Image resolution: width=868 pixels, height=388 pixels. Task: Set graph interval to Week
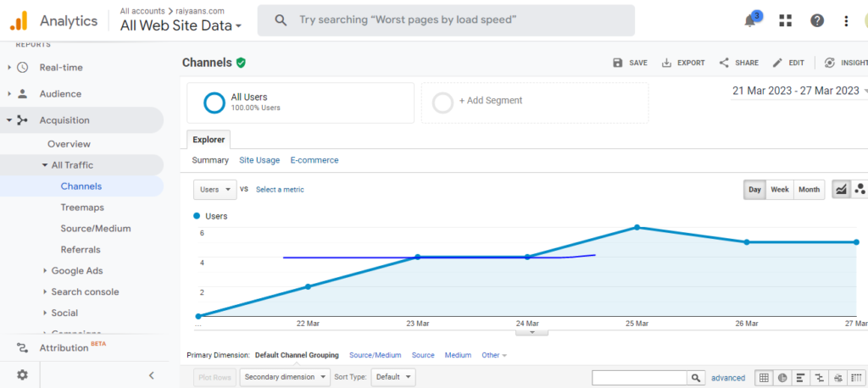click(780, 190)
